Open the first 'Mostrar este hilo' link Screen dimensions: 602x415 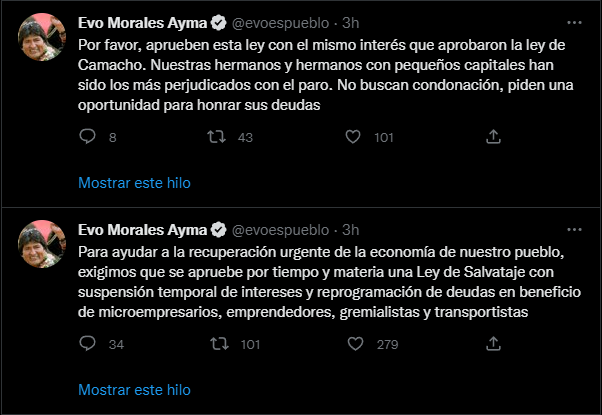coord(134,183)
